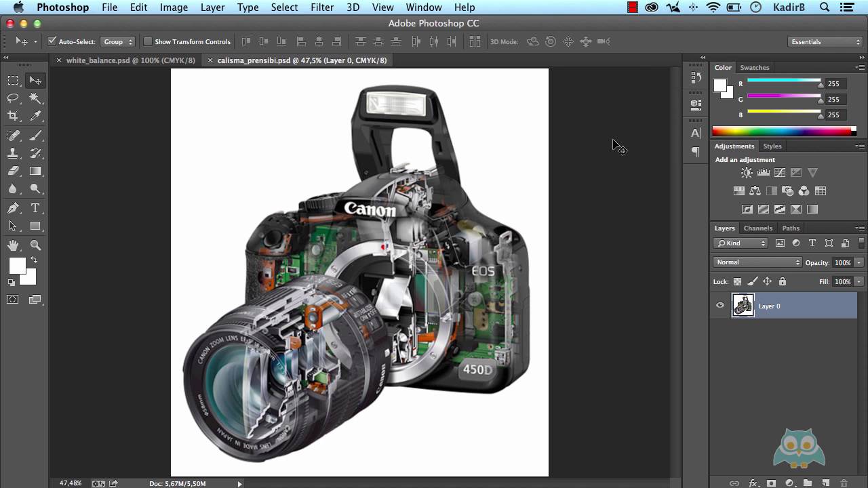Switch to the Styles tab

[772, 146]
